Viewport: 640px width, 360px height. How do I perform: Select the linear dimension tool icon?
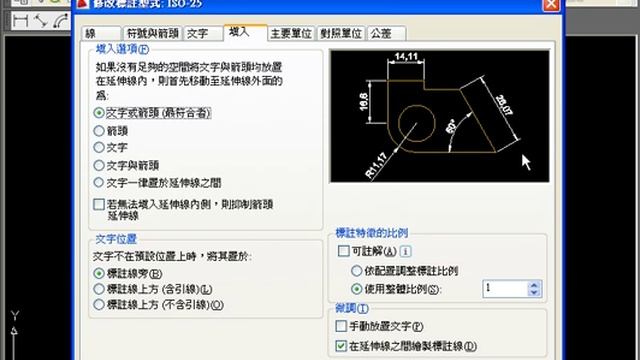pyautogui.click(x=20, y=20)
